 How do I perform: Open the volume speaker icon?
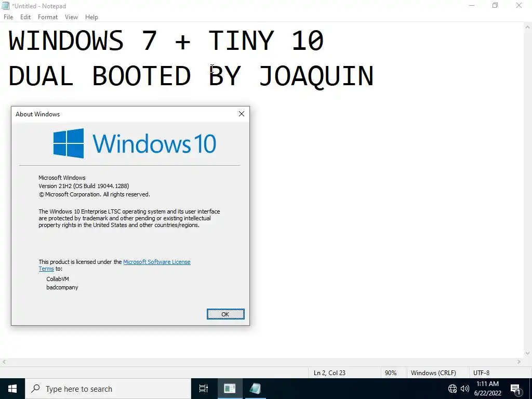click(464, 389)
